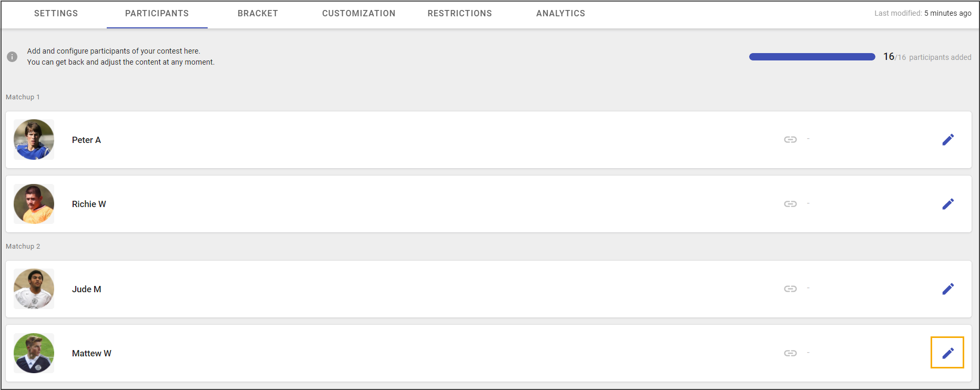Go to the Restrictions tab

coord(460,14)
